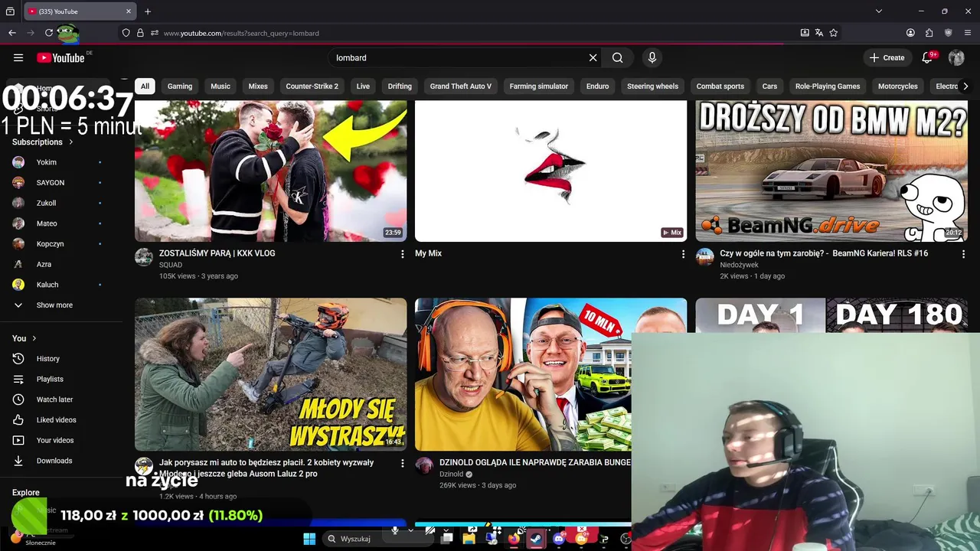Open the My Mix lips thumbnail
The width and height of the screenshot is (980, 551).
pyautogui.click(x=551, y=171)
